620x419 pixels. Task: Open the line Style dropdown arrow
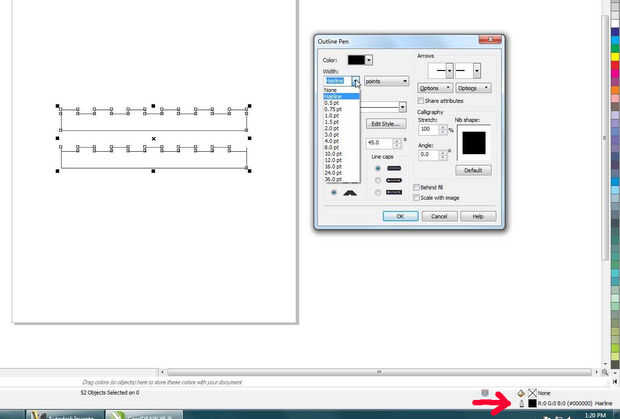(x=403, y=107)
